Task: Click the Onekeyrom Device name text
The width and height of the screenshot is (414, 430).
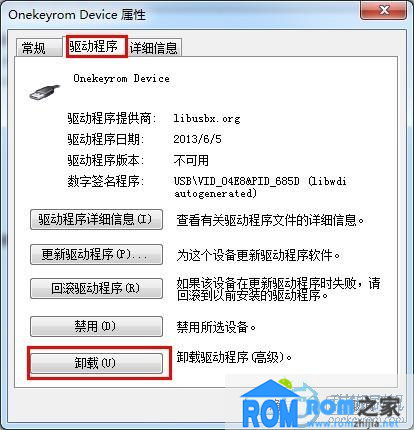Action: pyautogui.click(x=122, y=78)
